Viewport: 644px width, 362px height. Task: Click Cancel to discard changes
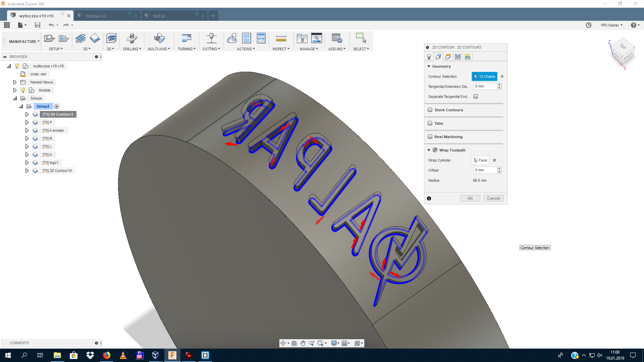(x=493, y=198)
